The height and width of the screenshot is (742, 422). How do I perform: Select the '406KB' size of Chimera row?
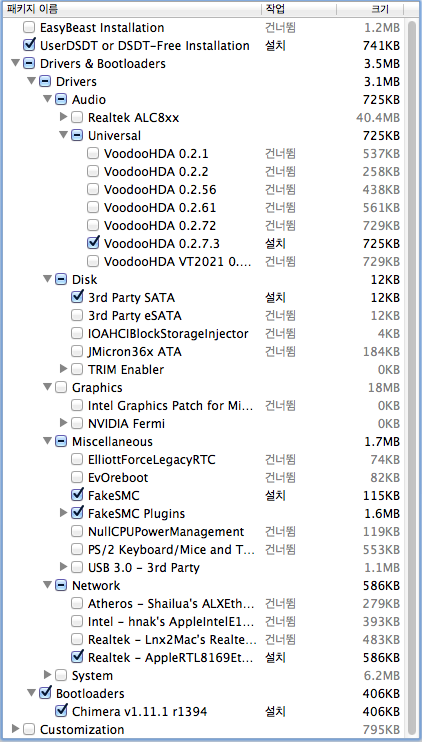point(381,711)
